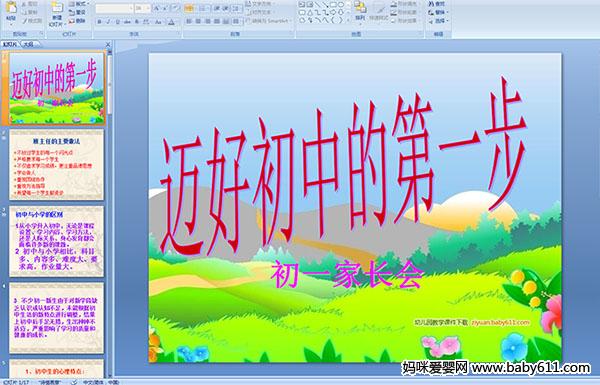Open the font size dropdown
The image size is (600, 385).
tap(148, 8)
